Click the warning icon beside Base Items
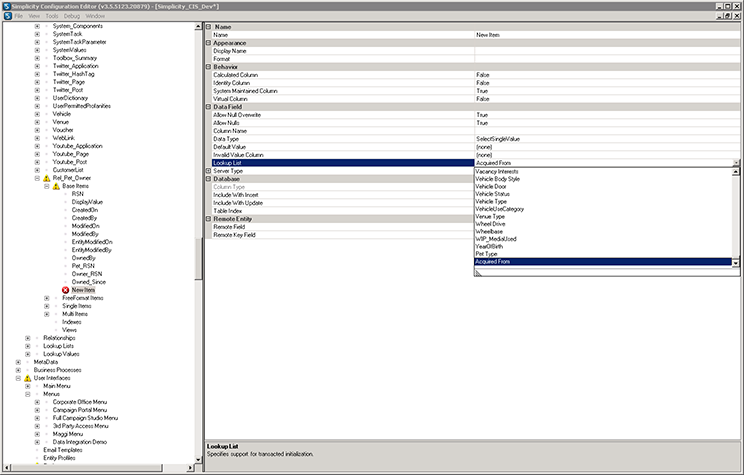Image resolution: width=744 pixels, height=475 pixels. 55,186
